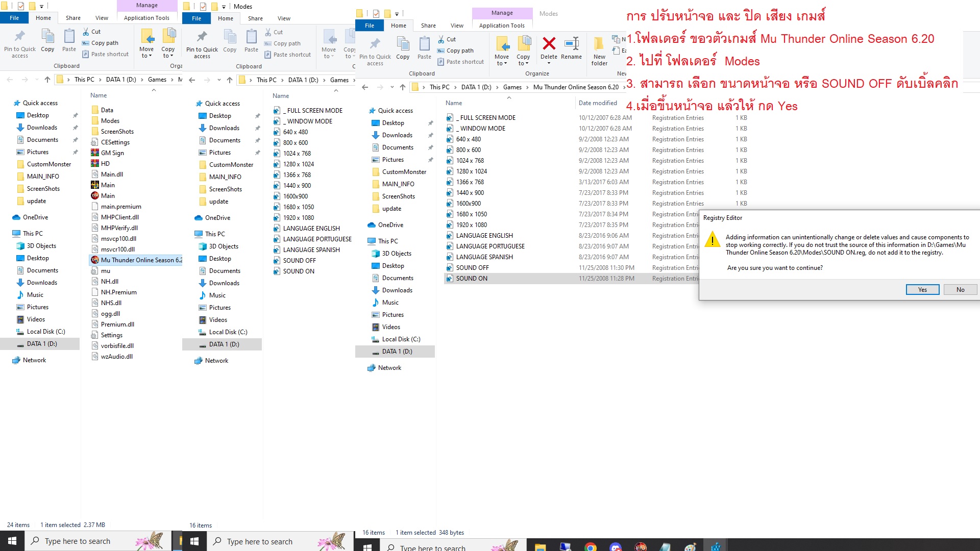Click Copy icon in left window ribbon
The width and height of the screenshot is (980, 551).
[47, 41]
